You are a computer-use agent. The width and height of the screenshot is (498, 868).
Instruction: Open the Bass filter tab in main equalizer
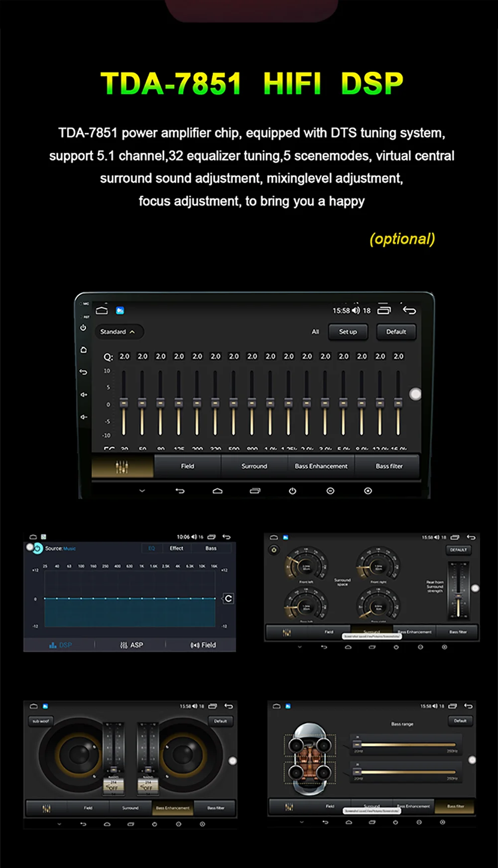[388, 466]
